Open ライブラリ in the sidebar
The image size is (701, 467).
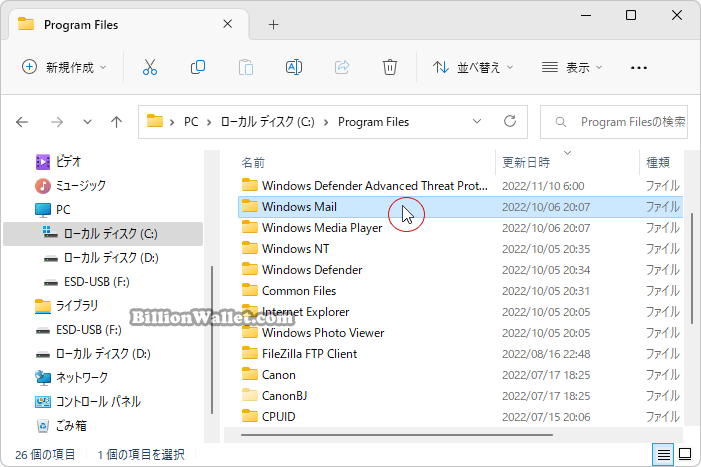tap(67, 306)
